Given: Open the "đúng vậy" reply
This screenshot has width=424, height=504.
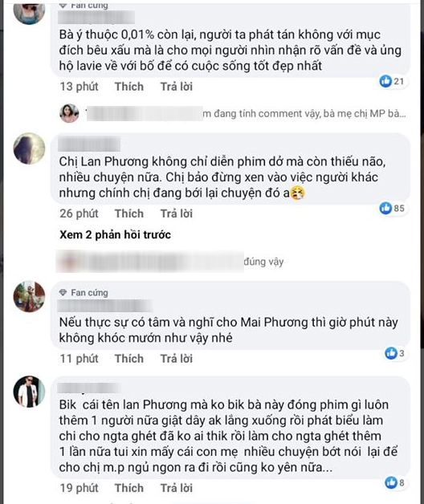Looking at the screenshot, I should 263,262.
